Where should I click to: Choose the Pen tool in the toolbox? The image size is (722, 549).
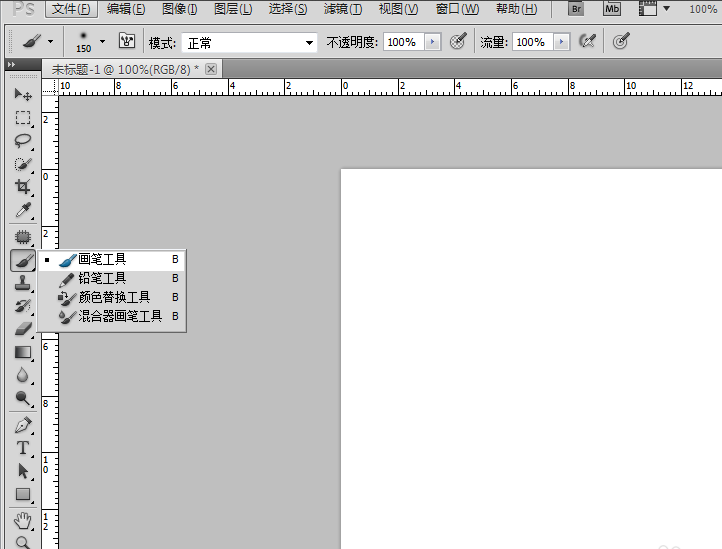pos(23,425)
